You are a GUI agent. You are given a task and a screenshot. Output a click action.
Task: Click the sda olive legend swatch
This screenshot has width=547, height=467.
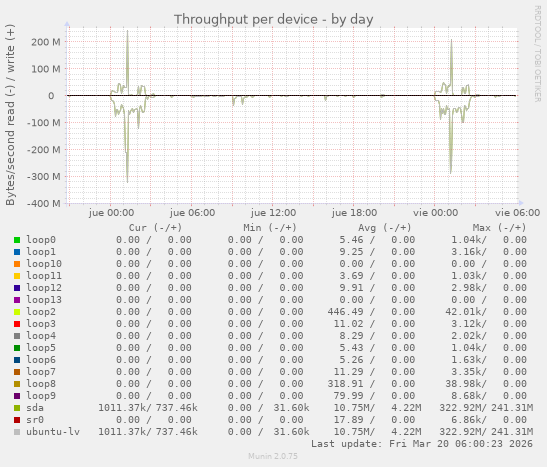tap(17, 408)
